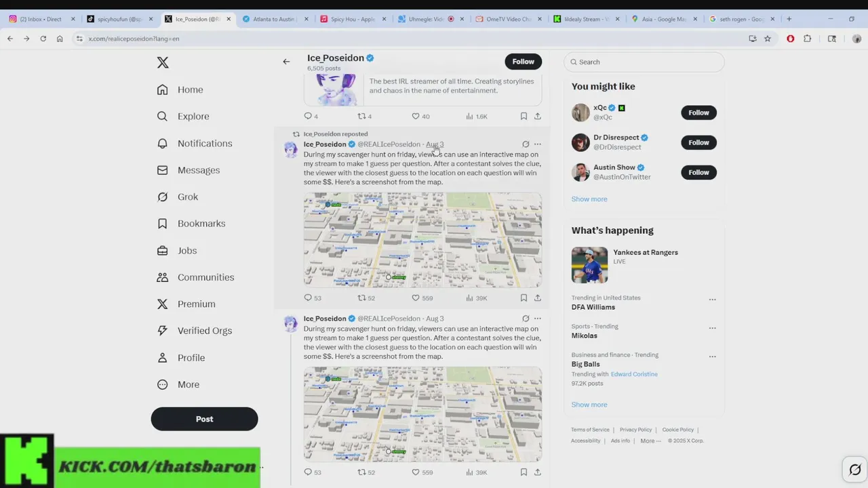Repost the top post with 4 reposts

(365, 116)
